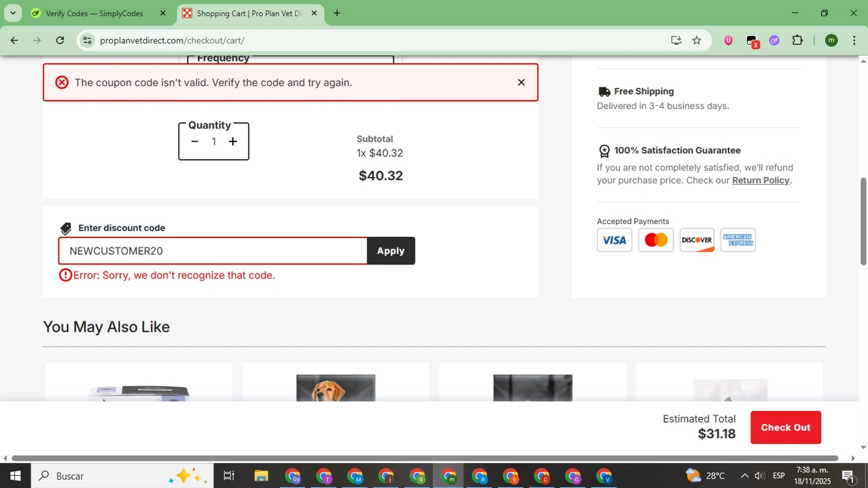Viewport: 868px width, 488px height.
Task: Open the extension with red 3 badge
Action: point(752,41)
